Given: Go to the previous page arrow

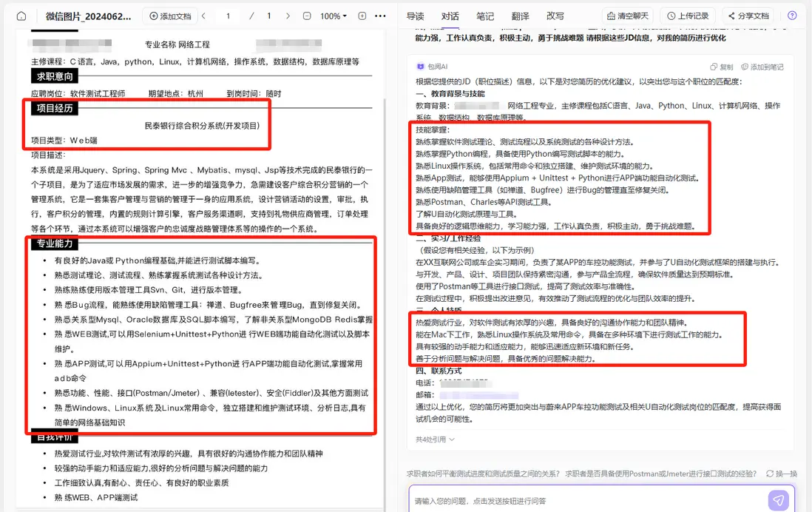Looking at the screenshot, I should pyautogui.click(x=203, y=16).
